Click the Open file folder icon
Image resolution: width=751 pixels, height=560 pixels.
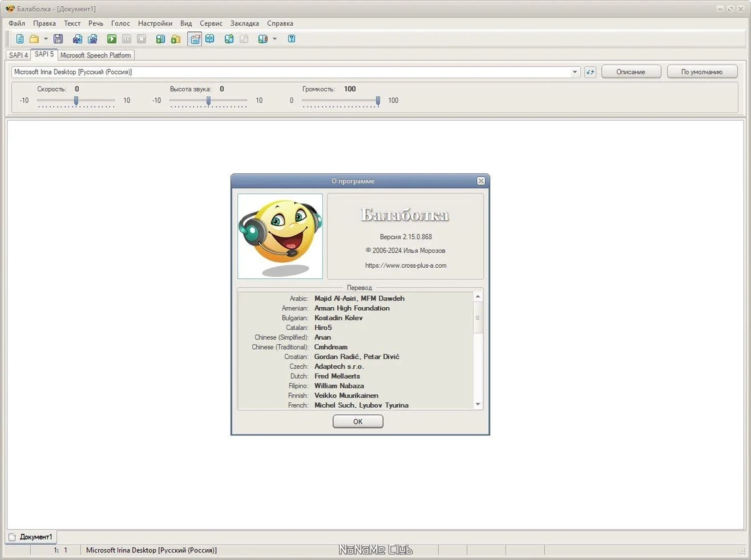click(x=34, y=39)
